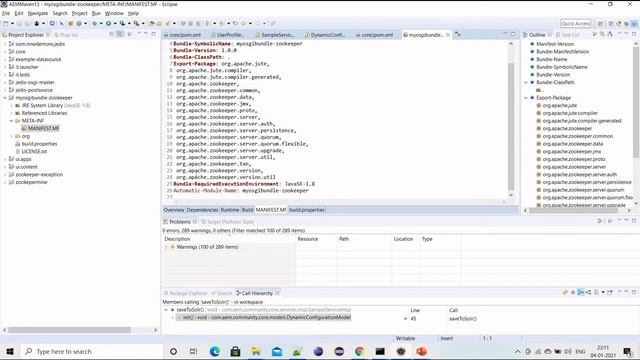Expand the JRE System Library node
This screenshot has height=360, width=640.
[11, 106]
